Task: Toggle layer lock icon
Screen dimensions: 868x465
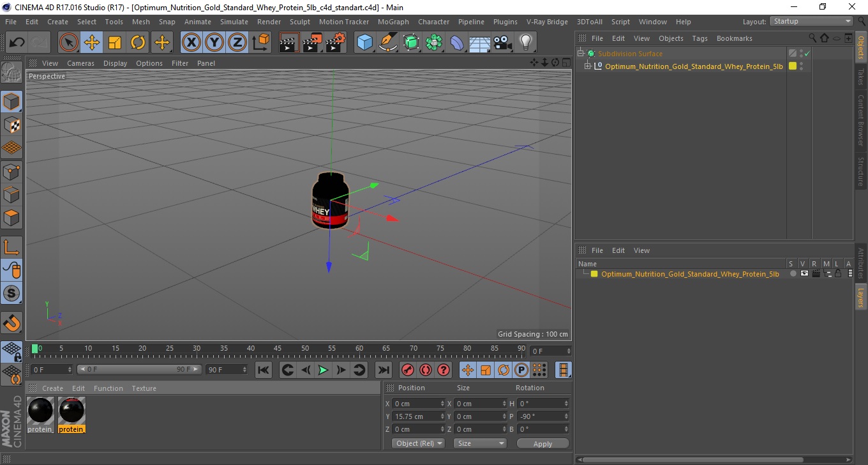Action: click(838, 273)
